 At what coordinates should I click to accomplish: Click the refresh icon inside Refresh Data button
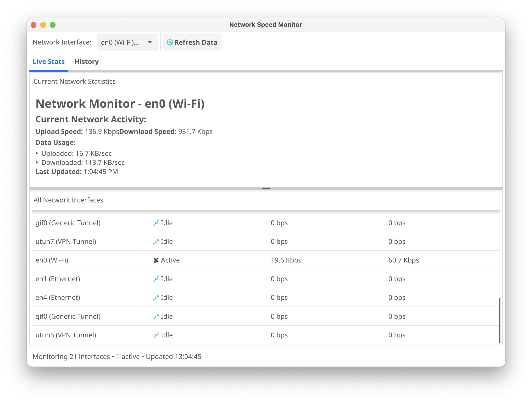(170, 42)
